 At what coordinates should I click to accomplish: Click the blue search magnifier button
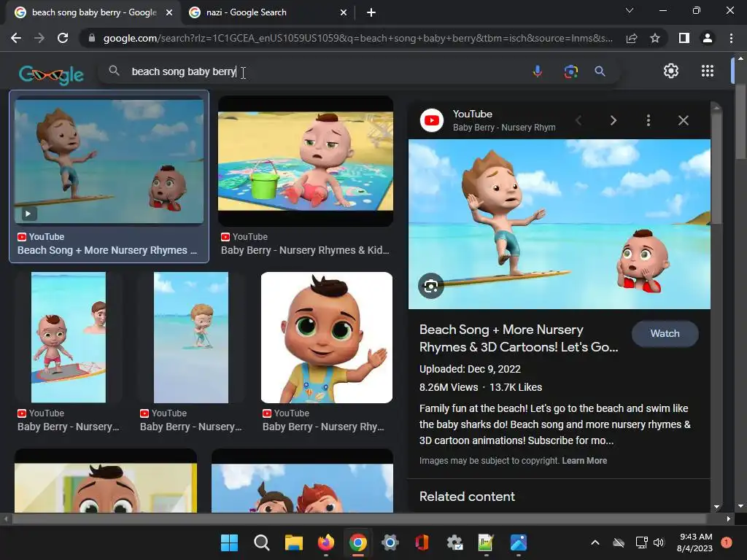pos(600,71)
